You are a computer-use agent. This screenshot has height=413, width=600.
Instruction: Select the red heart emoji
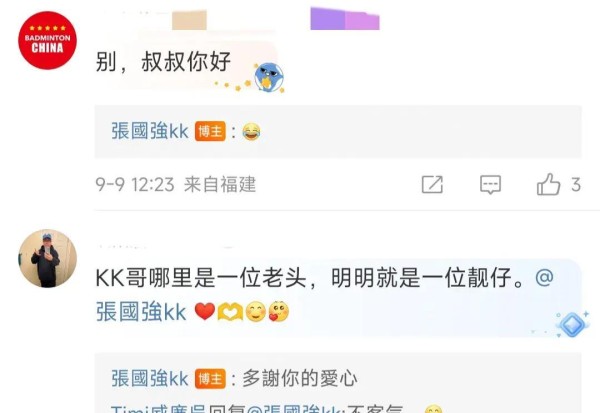point(205,311)
